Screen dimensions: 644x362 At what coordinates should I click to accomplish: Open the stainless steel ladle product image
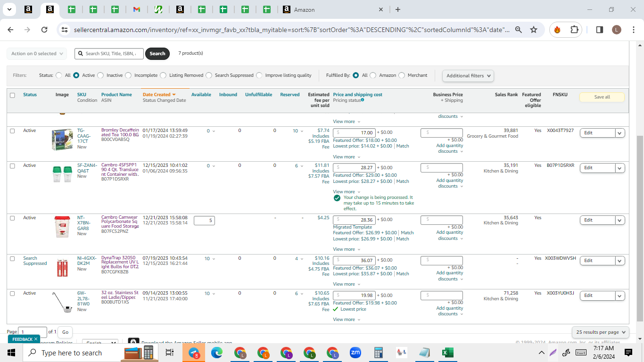pos(62,302)
